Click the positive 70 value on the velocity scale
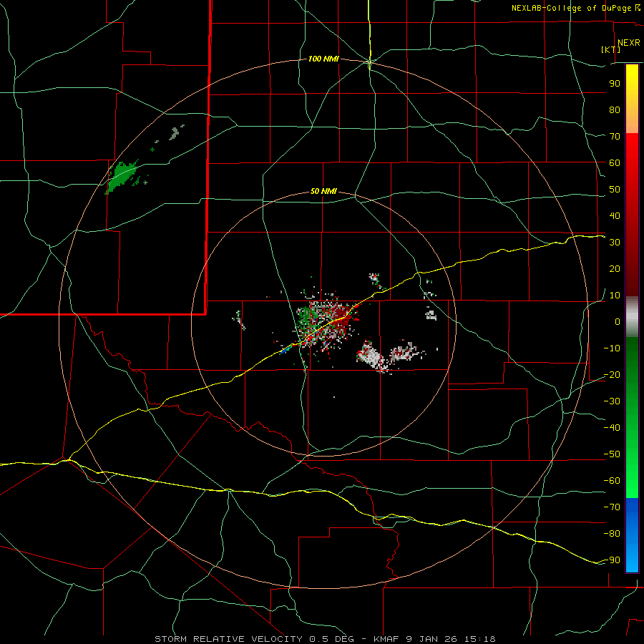The height and width of the screenshot is (644, 644). 615,137
